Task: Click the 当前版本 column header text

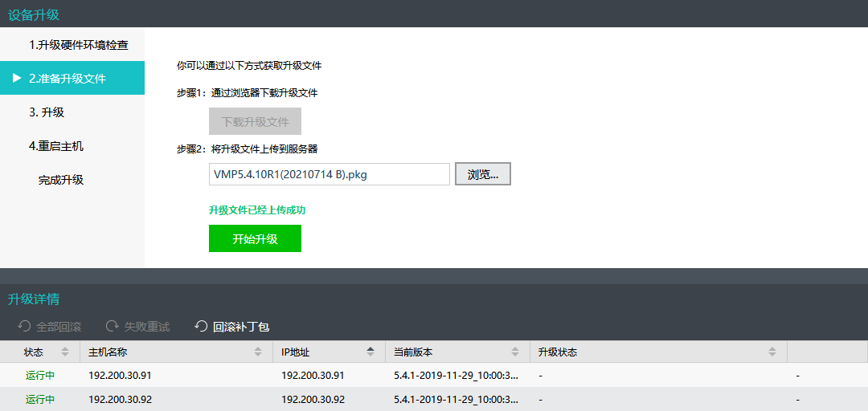Action: point(413,352)
